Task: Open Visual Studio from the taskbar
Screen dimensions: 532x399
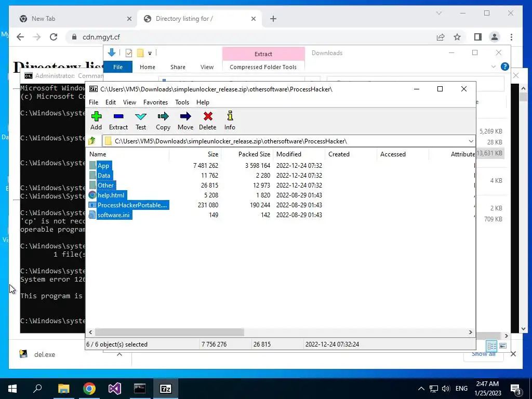Action: pos(115,389)
